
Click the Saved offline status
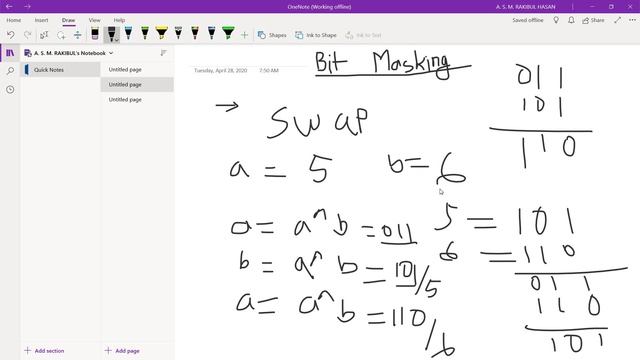coord(528,20)
